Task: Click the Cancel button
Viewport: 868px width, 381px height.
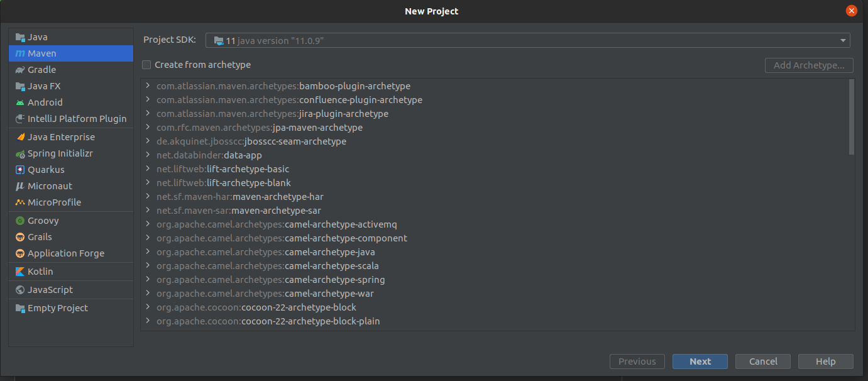Action: 763,362
